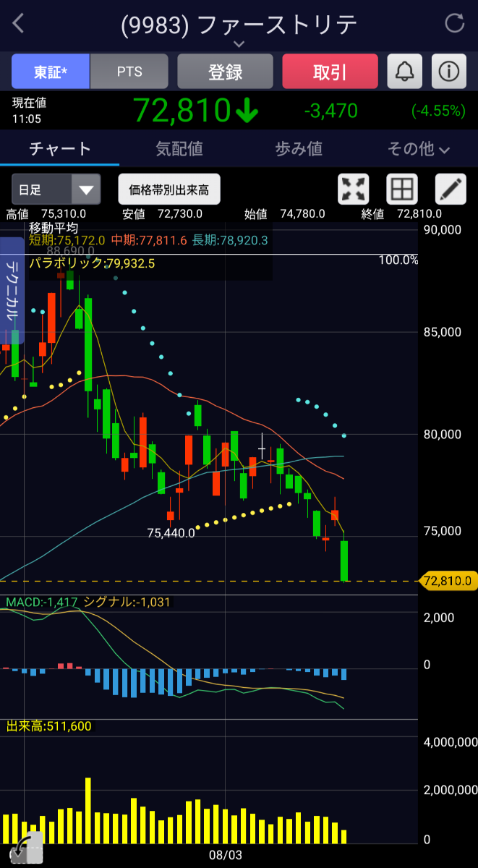This screenshot has height=868, width=478.
Task: Tap the 中期:77,811.6 moving average label
Action: click(149, 240)
